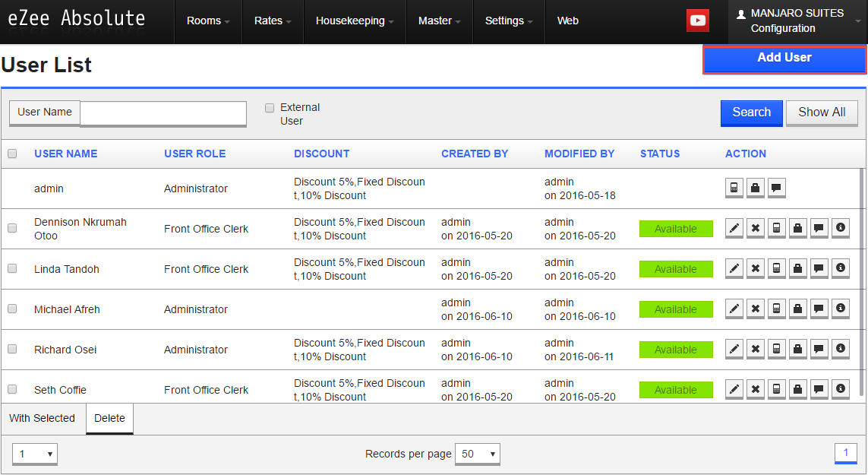
Task: Check the select-all checkbox in header row
Action: [12, 154]
